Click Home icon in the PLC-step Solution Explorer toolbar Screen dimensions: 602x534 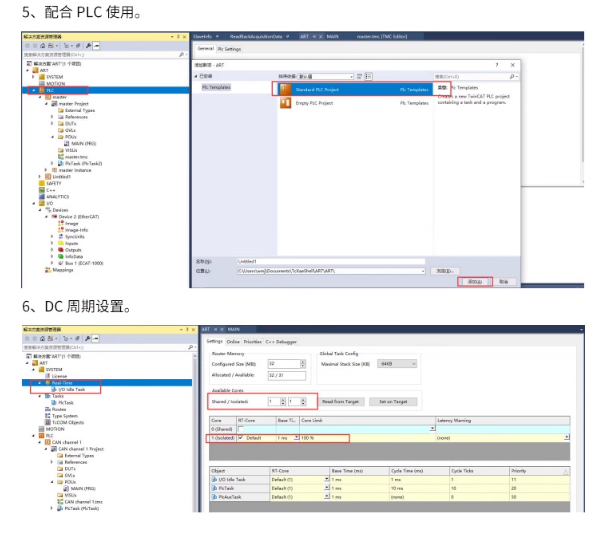(43, 46)
